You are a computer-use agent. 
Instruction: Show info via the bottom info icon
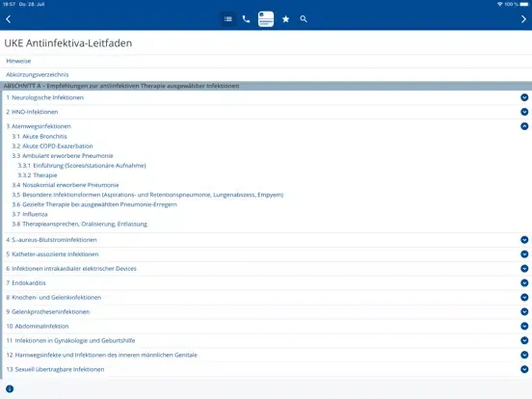(10, 388)
